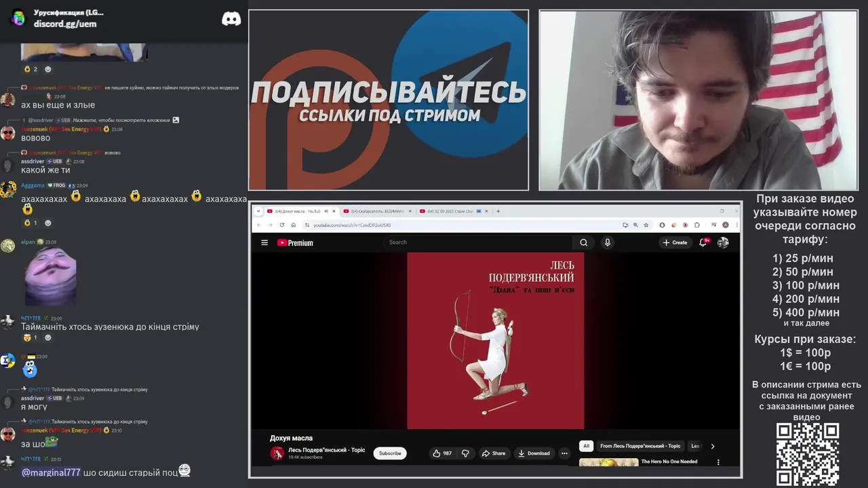Click the pinching-face image posted by alpan
This screenshot has width=868, height=488.
(50, 276)
